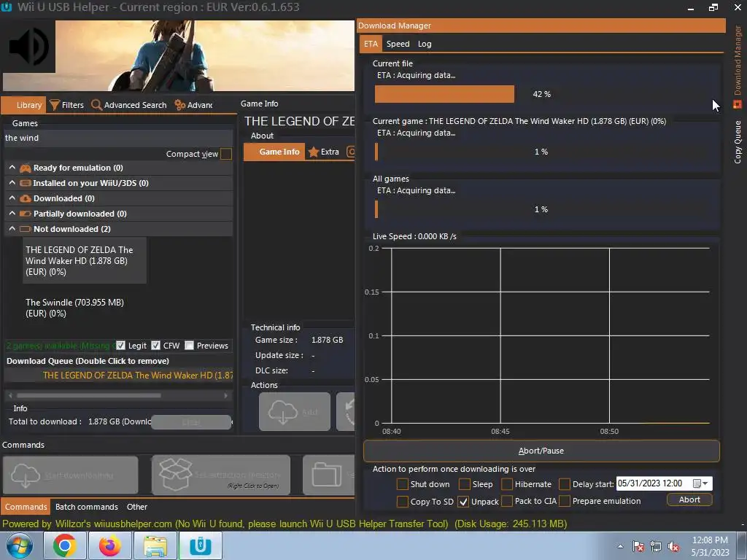Click the Filters funnel icon

[54, 105]
